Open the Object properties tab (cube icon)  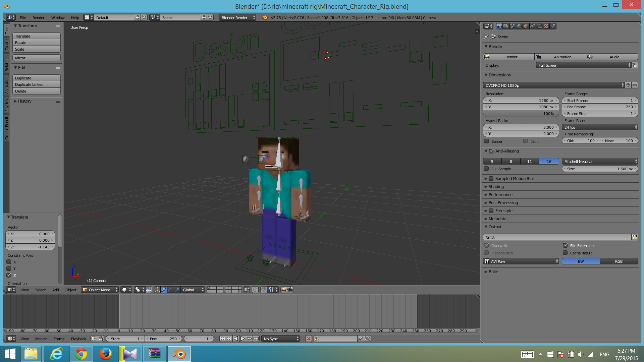(526, 26)
